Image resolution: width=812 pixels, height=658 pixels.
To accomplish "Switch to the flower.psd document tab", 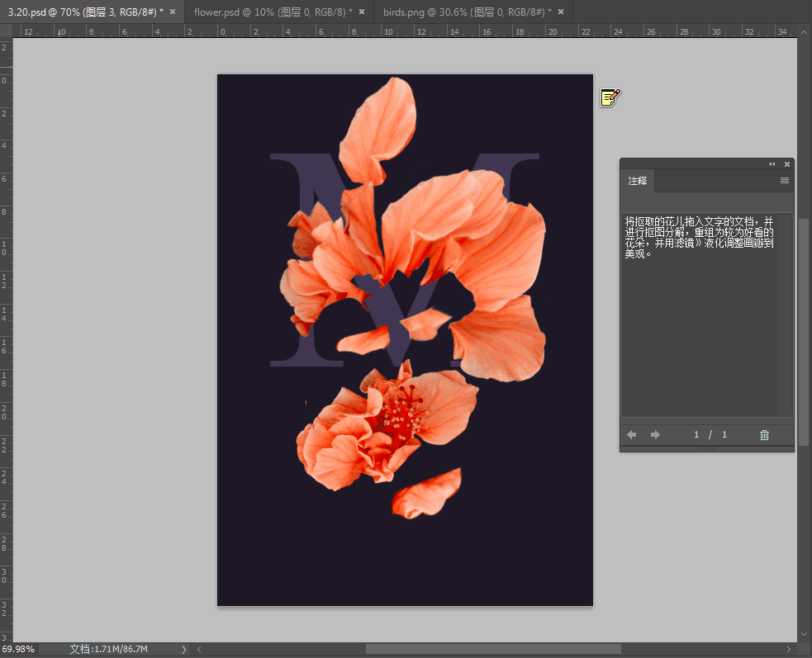I will (x=273, y=12).
